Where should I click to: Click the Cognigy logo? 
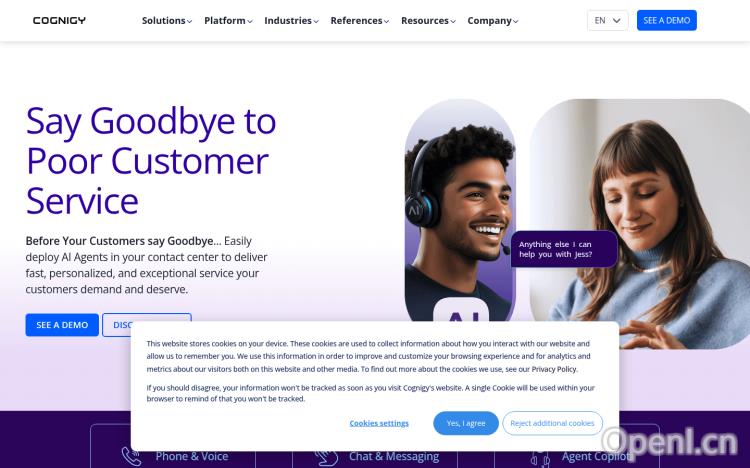(x=59, y=21)
